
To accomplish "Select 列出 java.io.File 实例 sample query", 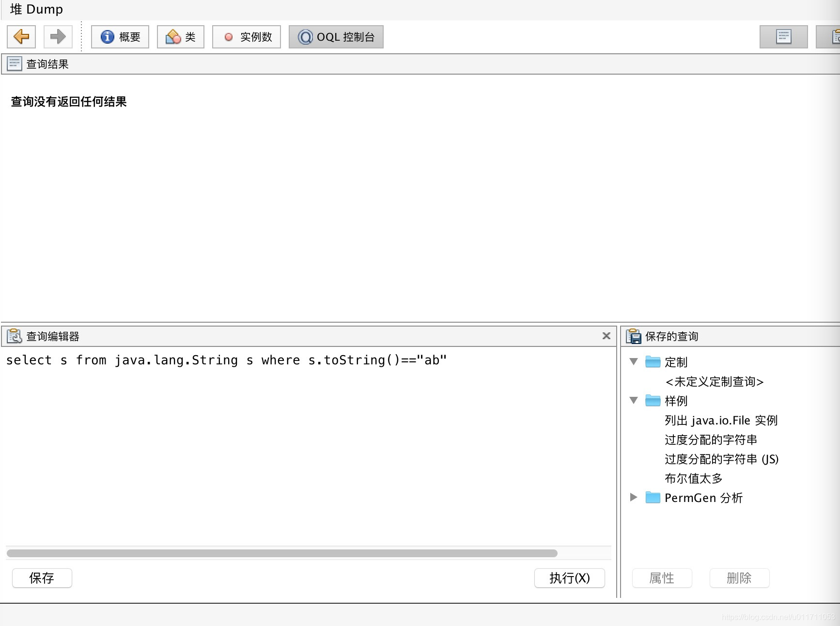I will [x=721, y=421].
